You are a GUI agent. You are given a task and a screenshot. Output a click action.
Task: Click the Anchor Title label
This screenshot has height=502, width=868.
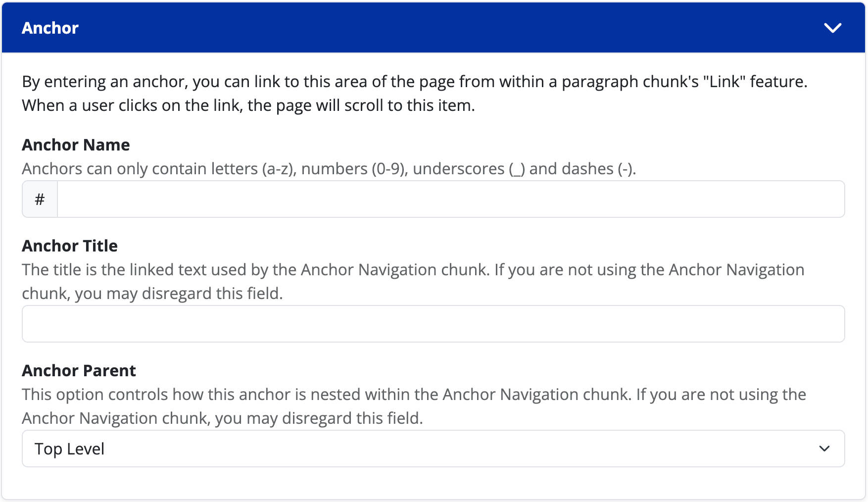[69, 246]
